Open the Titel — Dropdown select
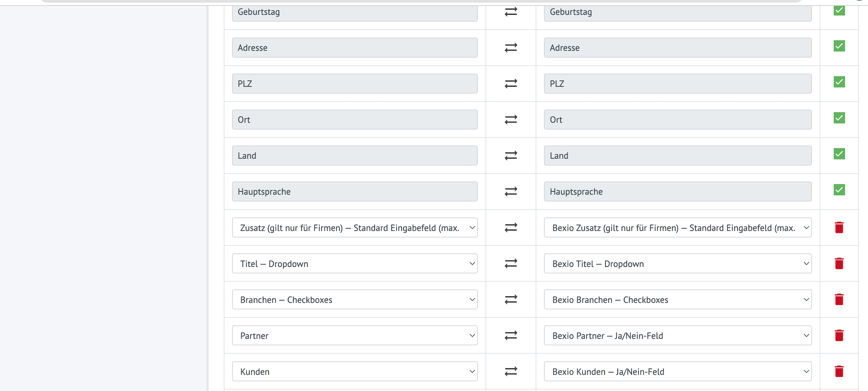The image size is (868, 391). (x=355, y=264)
